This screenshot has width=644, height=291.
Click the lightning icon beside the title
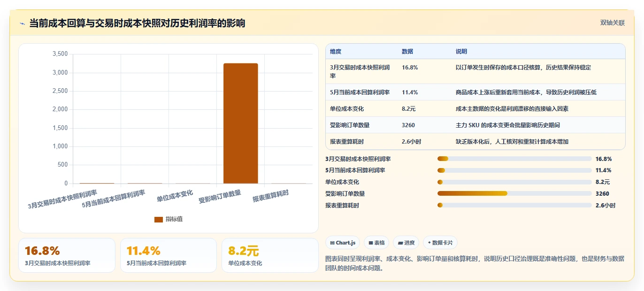23,24
